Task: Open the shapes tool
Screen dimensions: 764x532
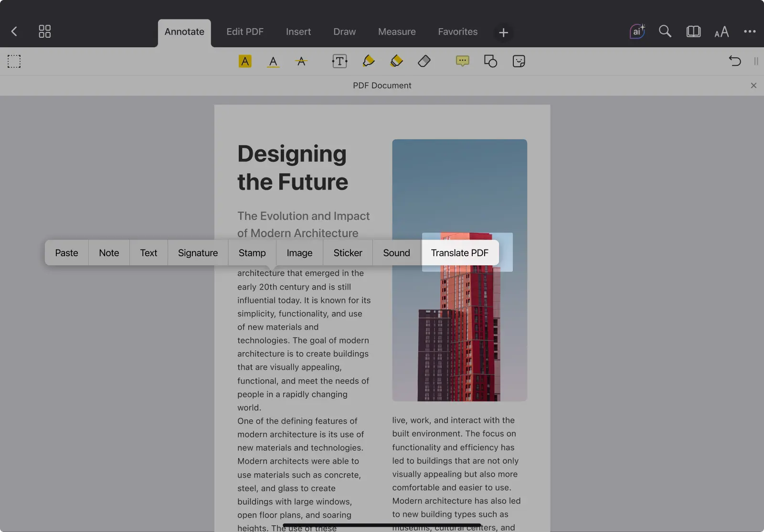Action: point(490,61)
